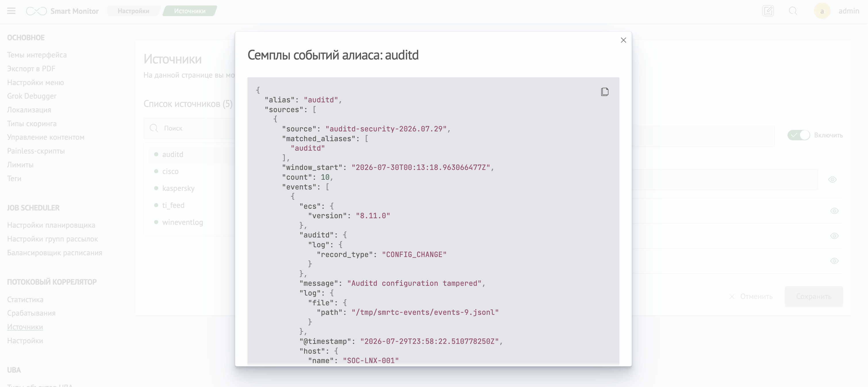
Task: Click the admin user avatar
Action: tap(822, 11)
